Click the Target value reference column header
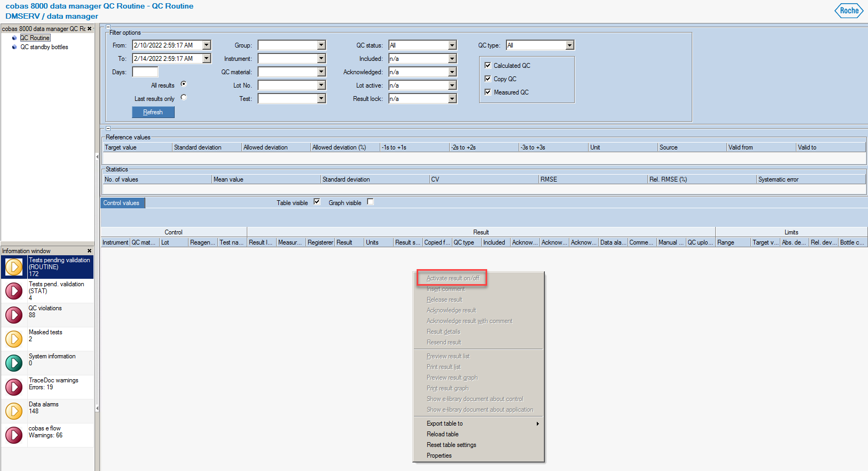 tap(138, 147)
